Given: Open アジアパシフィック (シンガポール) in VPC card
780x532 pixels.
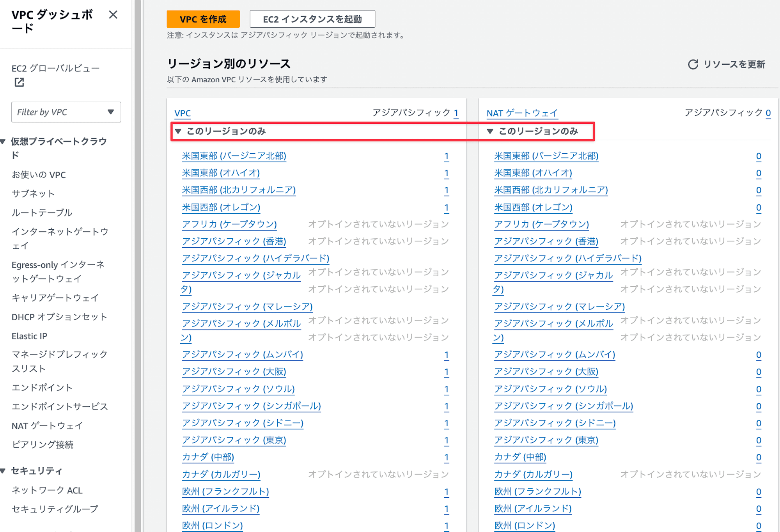Looking at the screenshot, I should click(x=252, y=406).
